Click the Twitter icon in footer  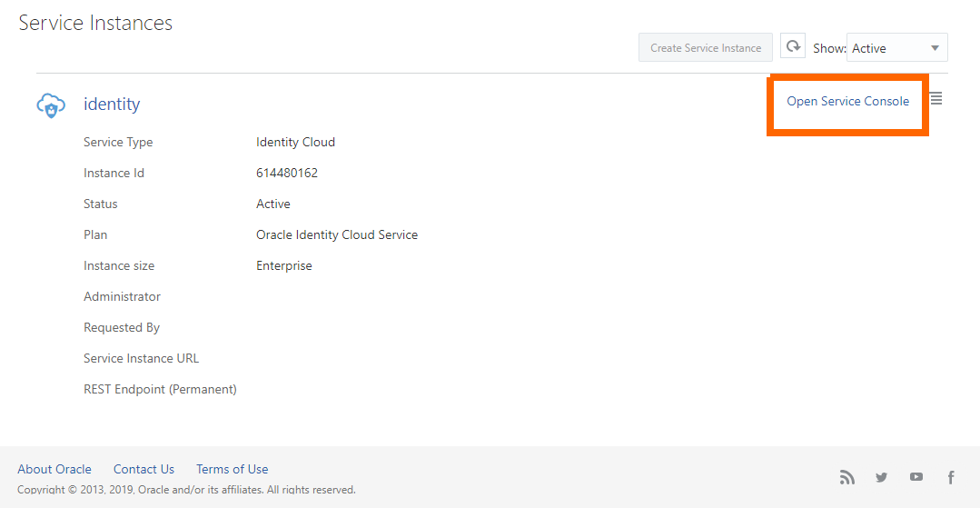click(881, 477)
